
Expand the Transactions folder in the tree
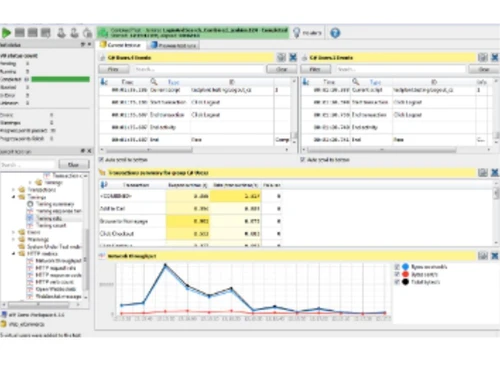pos(13,190)
